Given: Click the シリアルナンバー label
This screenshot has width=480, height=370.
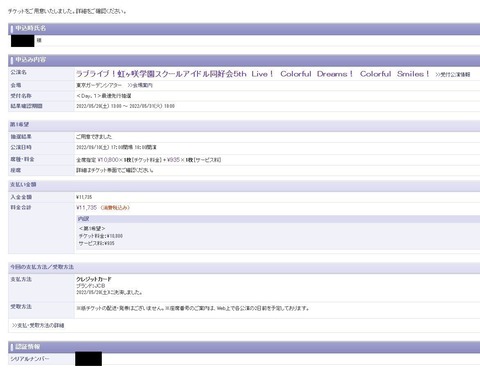Looking at the screenshot, I should pyautogui.click(x=30, y=359).
